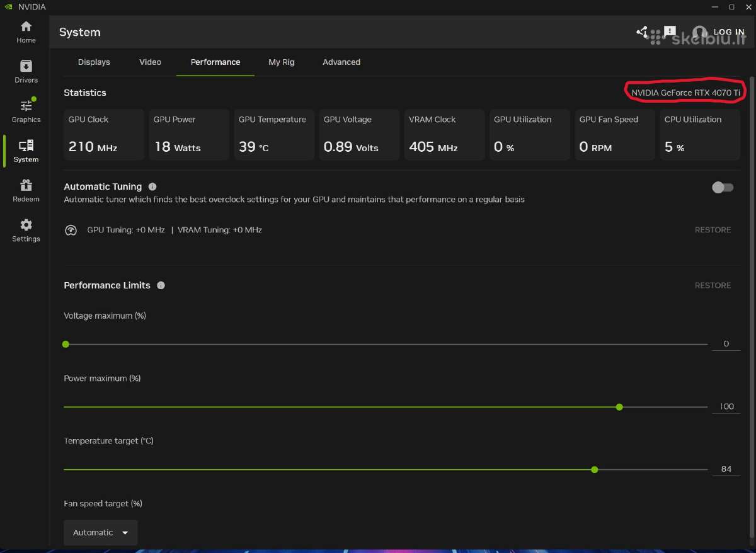756x553 pixels.
Task: Click the GPU Utilization statistics card
Action: [x=530, y=134]
